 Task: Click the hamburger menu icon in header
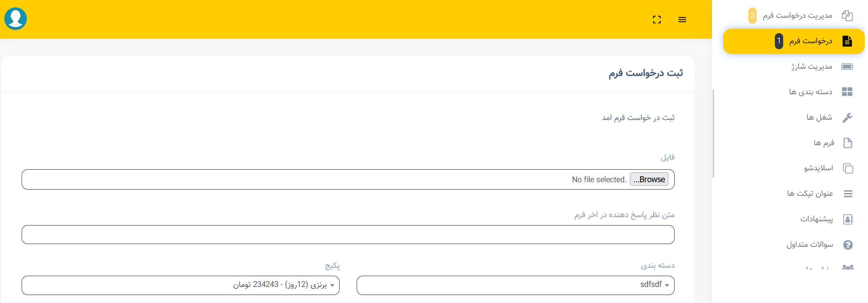coord(682,20)
